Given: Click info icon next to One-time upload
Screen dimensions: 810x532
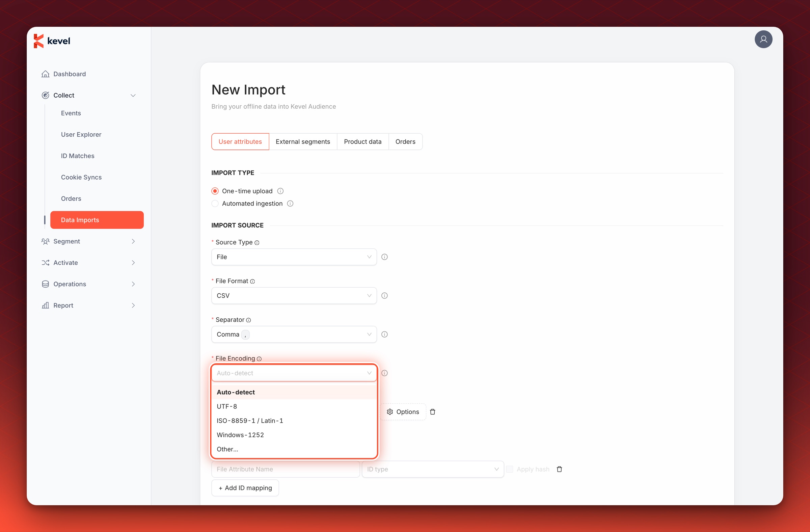Looking at the screenshot, I should coord(280,191).
